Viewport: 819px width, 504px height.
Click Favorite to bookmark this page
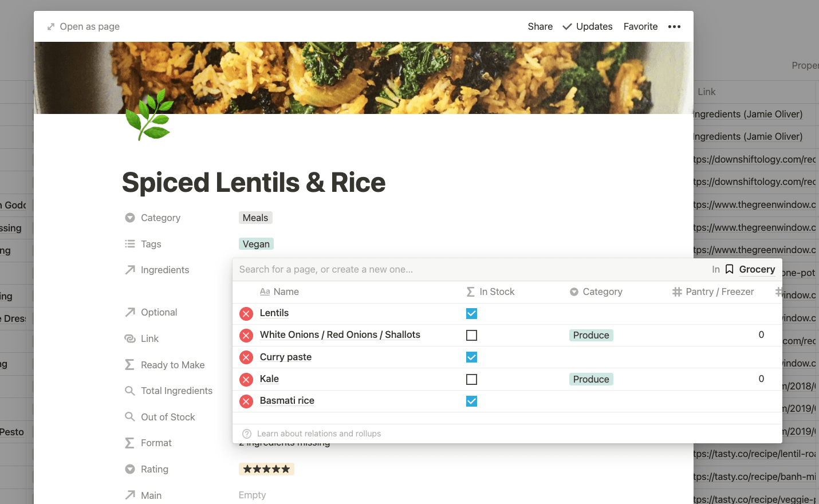(640, 27)
